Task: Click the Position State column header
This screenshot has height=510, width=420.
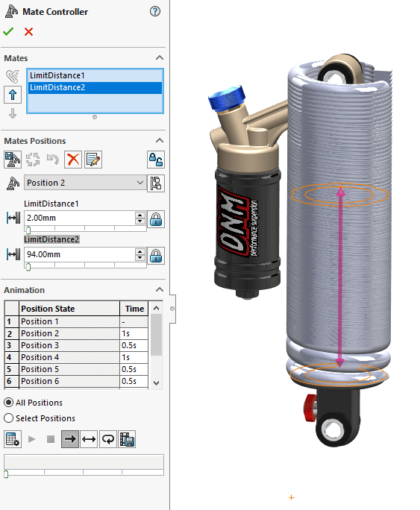Action: pos(69,309)
